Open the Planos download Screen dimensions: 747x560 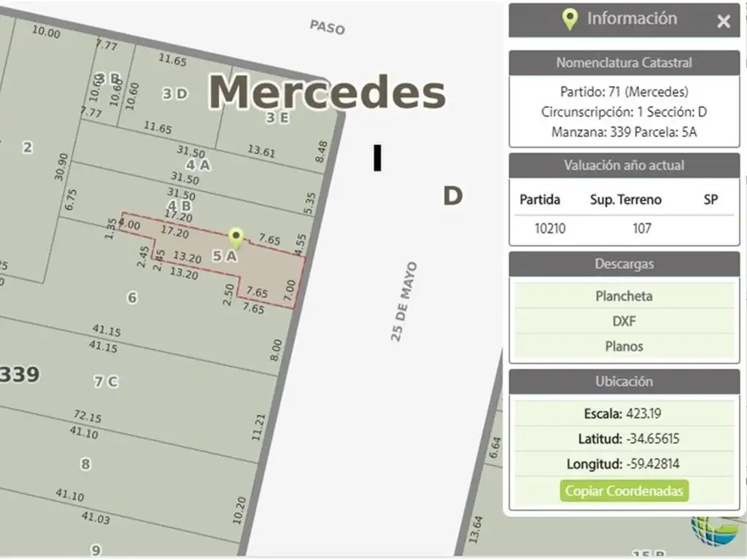tap(624, 346)
